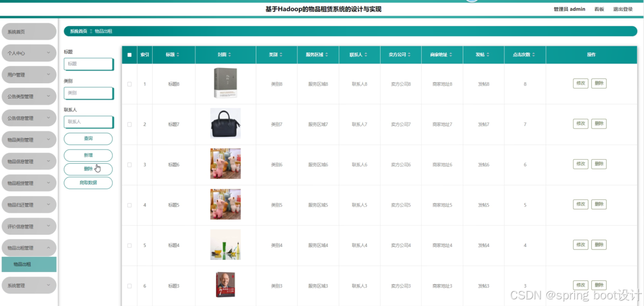Open the black handbag thumbnail in row 标题7
The width and height of the screenshot is (644, 306).
(225, 124)
